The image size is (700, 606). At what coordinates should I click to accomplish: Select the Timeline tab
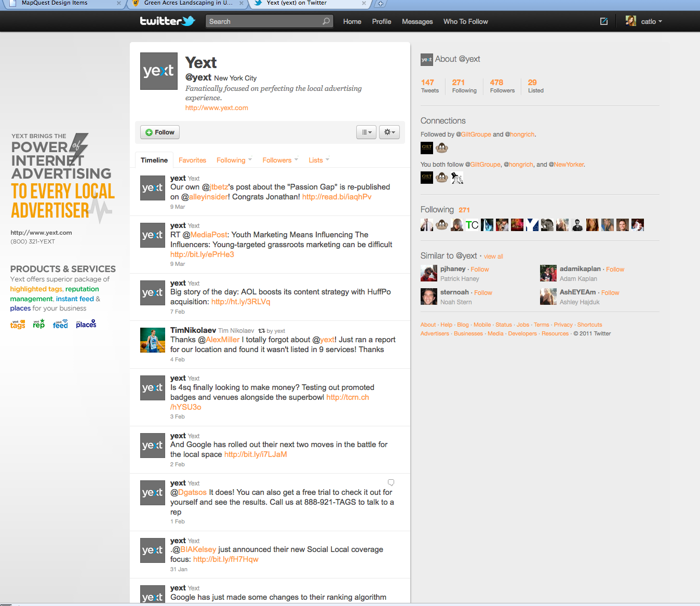click(154, 160)
